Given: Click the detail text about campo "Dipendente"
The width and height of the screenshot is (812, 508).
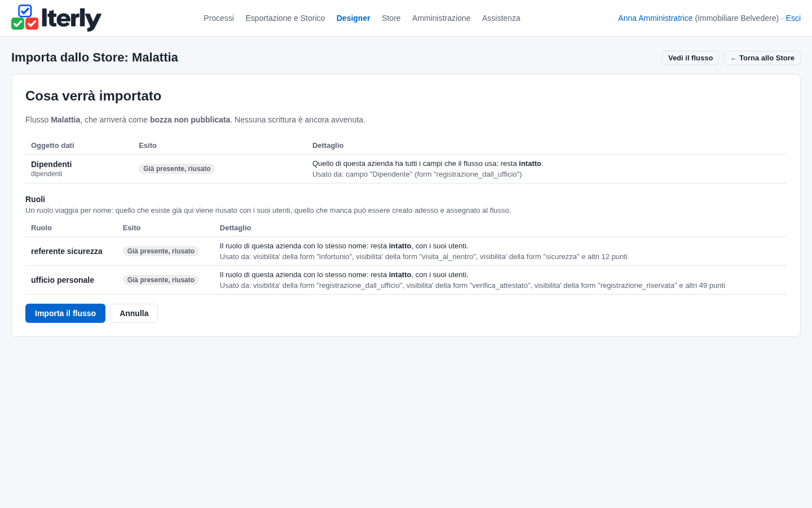Looking at the screenshot, I should point(417,174).
